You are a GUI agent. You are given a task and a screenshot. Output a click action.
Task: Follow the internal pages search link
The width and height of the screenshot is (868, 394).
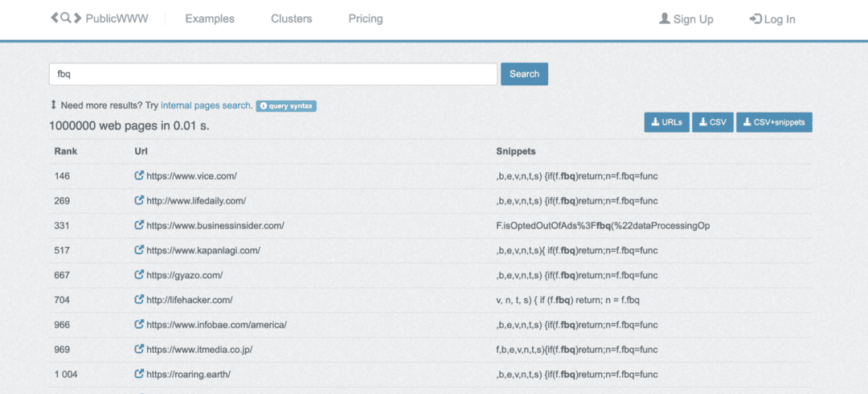(206, 105)
